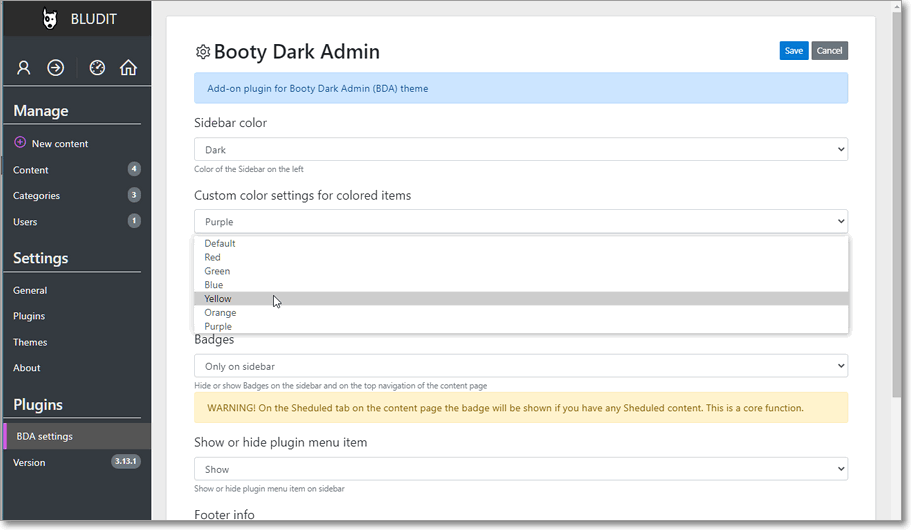Click the Plugins section heading in sidebar
Image resolution: width=911 pixels, height=530 pixels.
click(38, 404)
